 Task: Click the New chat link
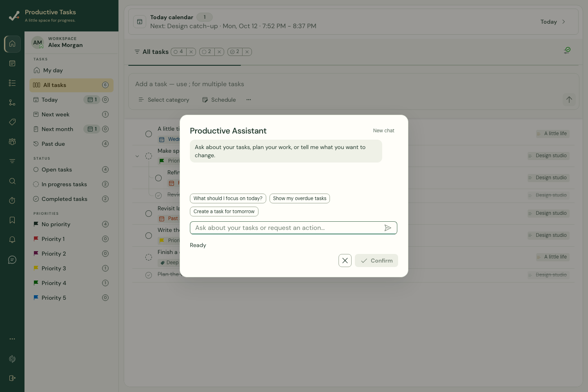pyautogui.click(x=383, y=131)
